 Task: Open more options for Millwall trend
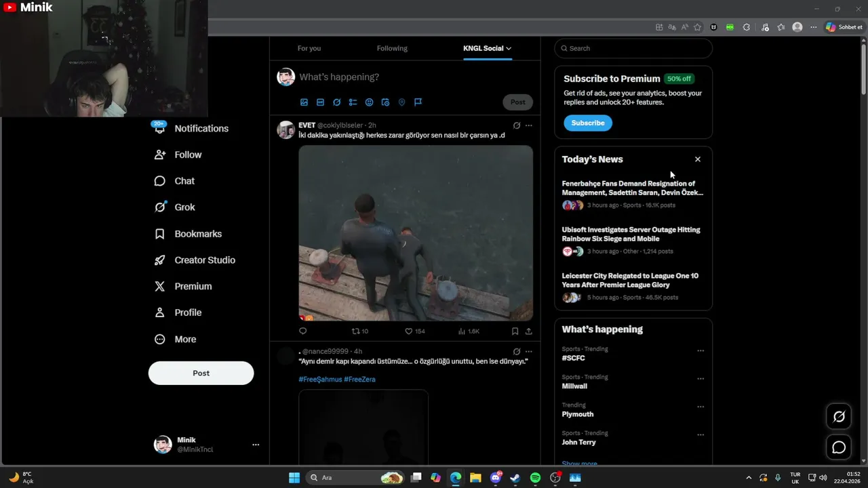click(x=701, y=379)
